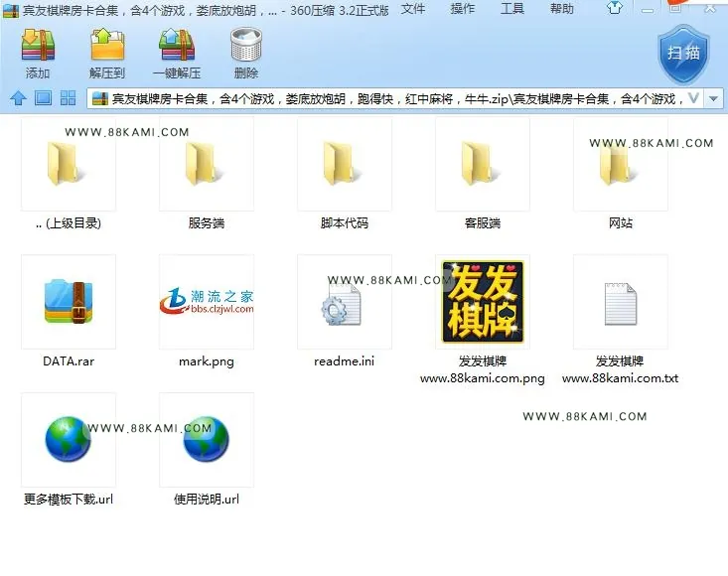728x576 pixels.
Task: Select the 更多模板下载.url shortcut icon
Action: point(69,440)
